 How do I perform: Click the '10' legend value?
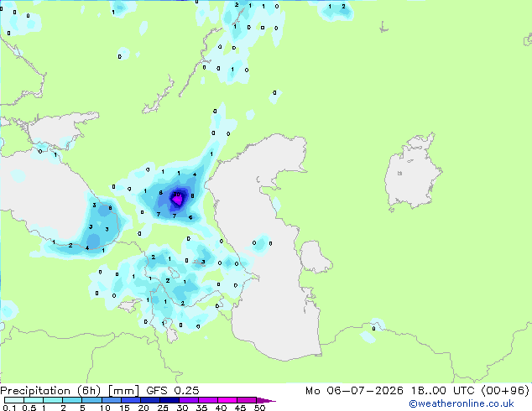pos(105,408)
